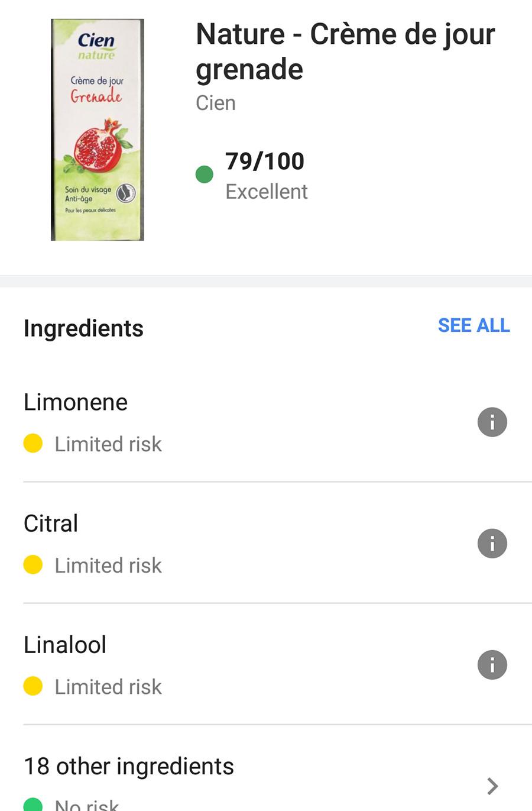Tap the Excellent rating label

click(x=267, y=192)
